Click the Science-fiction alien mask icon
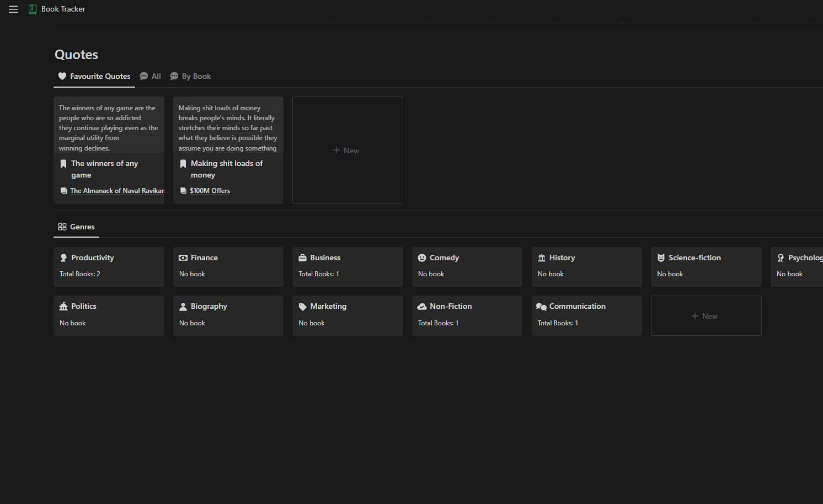The width and height of the screenshot is (823, 504). pos(661,258)
